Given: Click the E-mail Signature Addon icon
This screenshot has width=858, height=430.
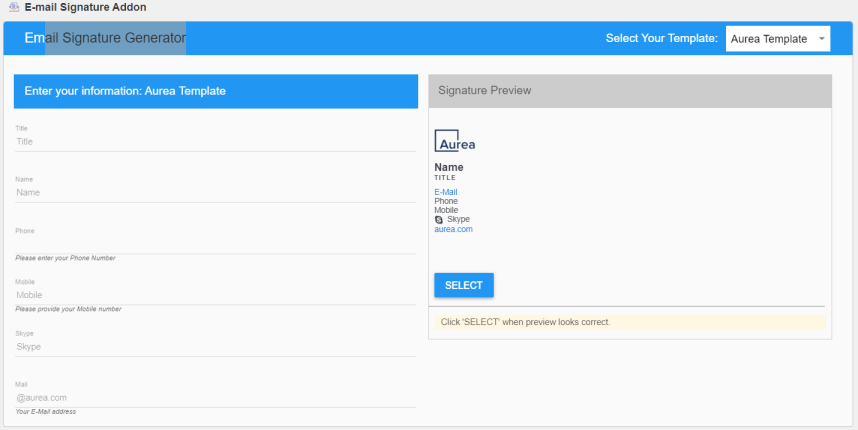Looking at the screenshot, I should pos(14,7).
